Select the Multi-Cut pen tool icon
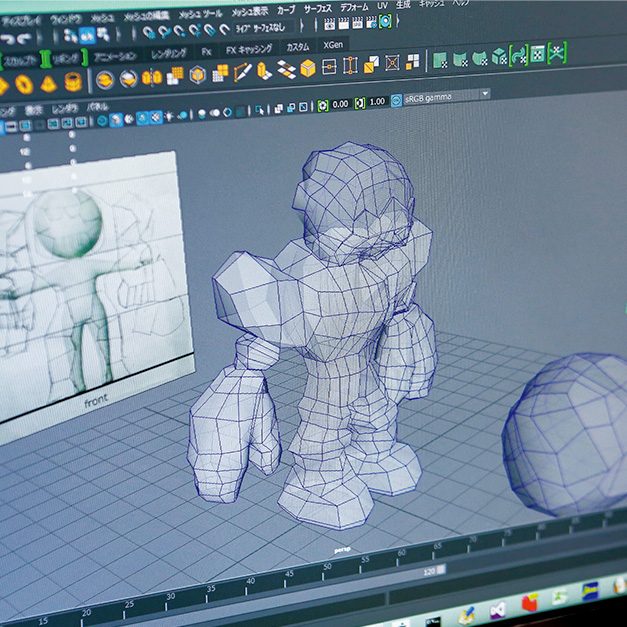Screen dimensions: 627x627 coord(242,72)
